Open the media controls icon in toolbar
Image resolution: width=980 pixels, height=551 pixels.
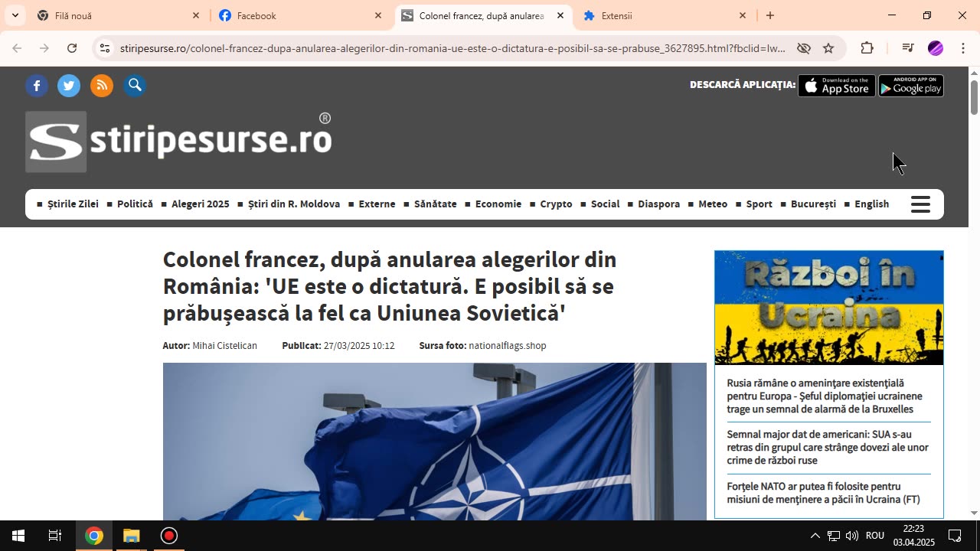908,48
